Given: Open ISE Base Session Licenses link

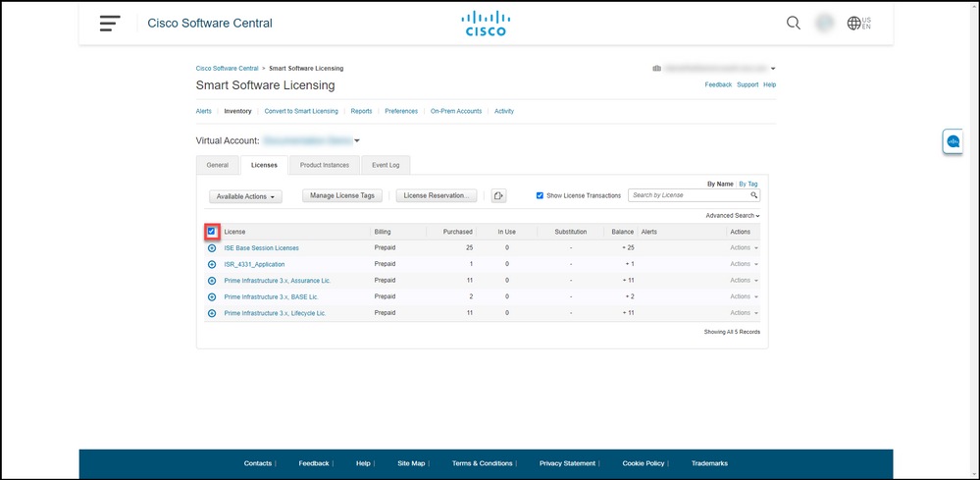Looking at the screenshot, I should pyautogui.click(x=261, y=248).
